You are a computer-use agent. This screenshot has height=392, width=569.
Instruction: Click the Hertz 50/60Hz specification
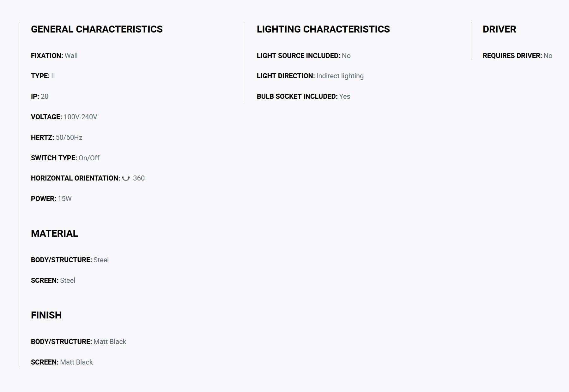(57, 138)
